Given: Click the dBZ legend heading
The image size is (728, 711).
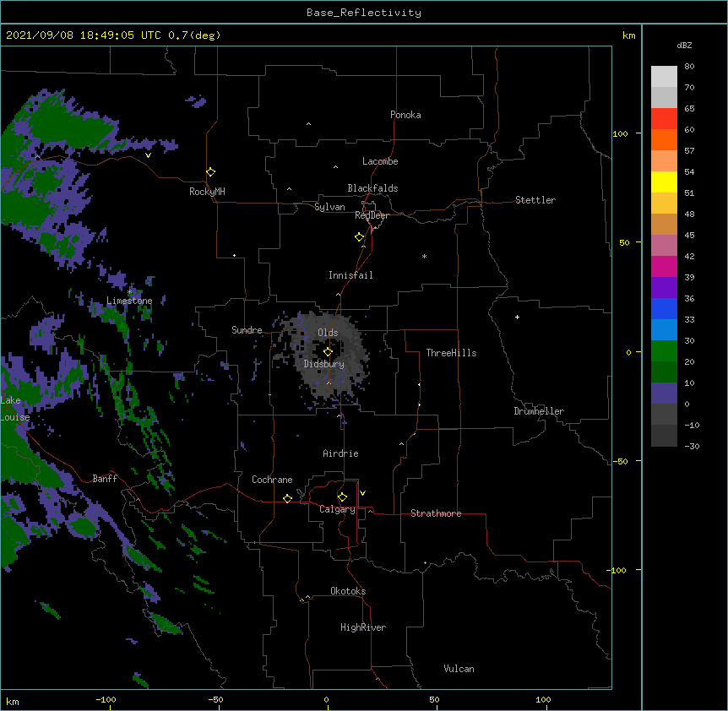Looking at the screenshot, I should point(684,45).
